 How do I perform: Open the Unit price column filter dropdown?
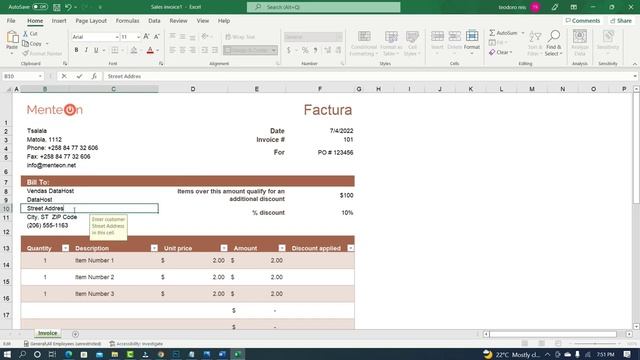(x=224, y=248)
